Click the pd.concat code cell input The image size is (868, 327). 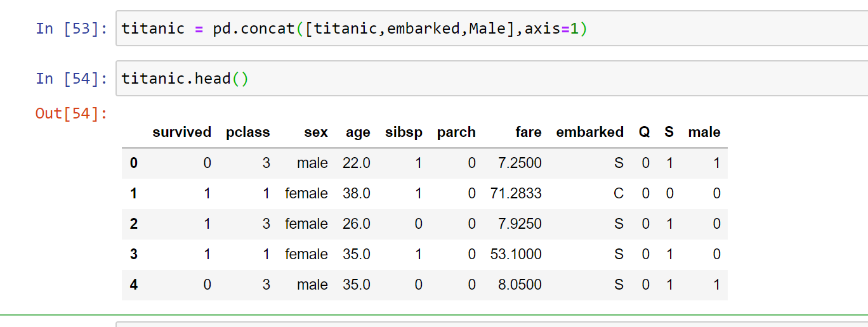click(492, 29)
